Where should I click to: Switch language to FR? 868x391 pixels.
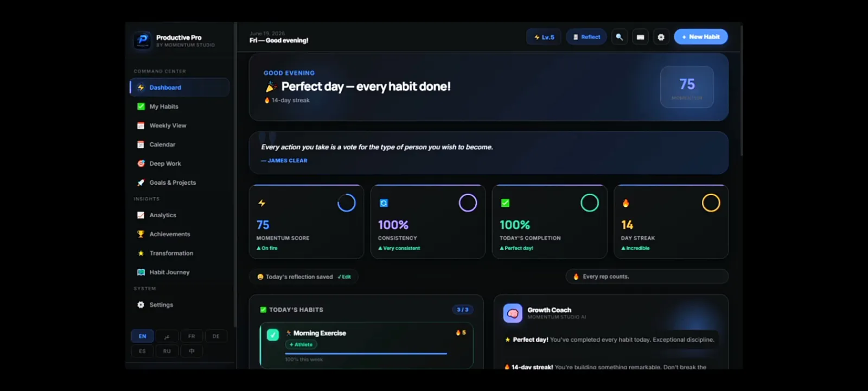pyautogui.click(x=192, y=336)
